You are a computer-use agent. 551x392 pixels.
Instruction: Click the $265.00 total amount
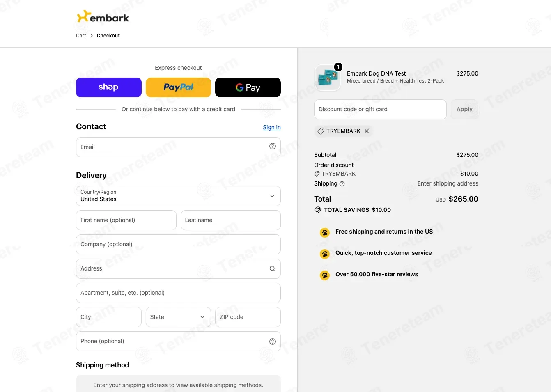(464, 199)
